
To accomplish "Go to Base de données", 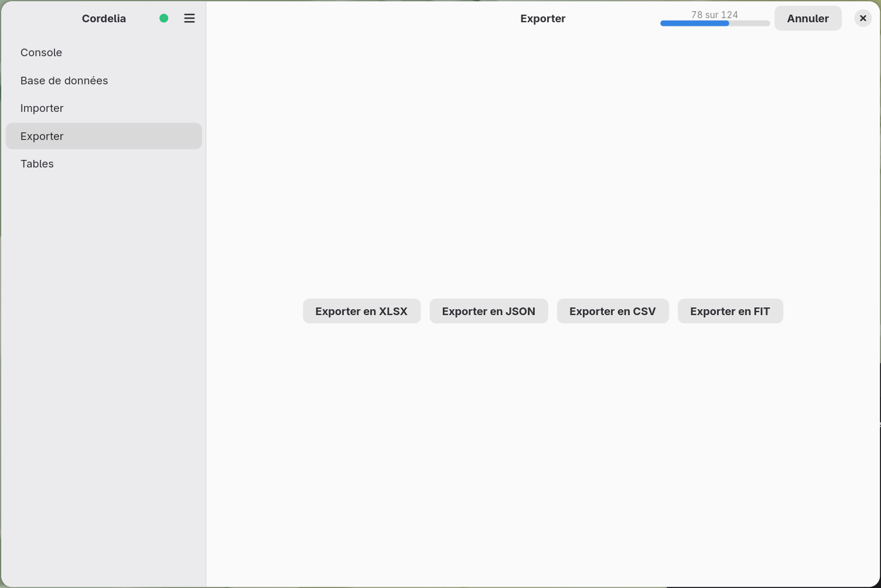I will [x=104, y=80].
